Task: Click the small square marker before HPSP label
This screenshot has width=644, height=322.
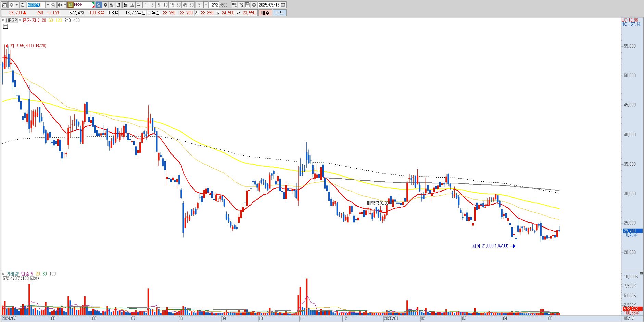Action: tap(3, 20)
